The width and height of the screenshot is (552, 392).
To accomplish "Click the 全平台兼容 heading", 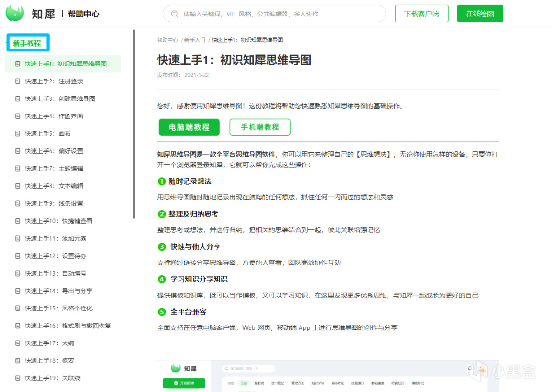I will click(188, 312).
